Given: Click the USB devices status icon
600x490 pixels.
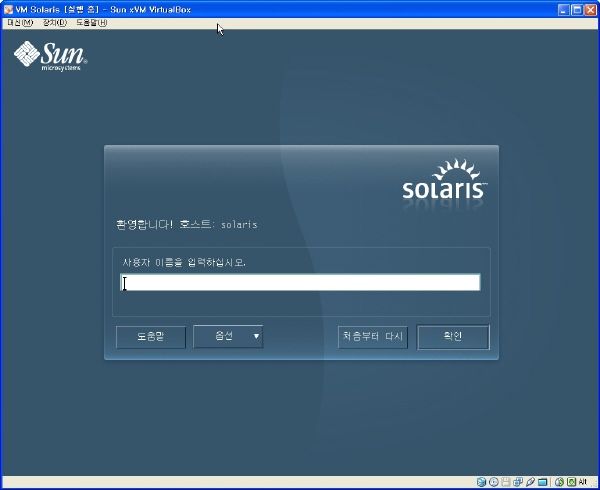Looking at the screenshot, I should click(530, 482).
